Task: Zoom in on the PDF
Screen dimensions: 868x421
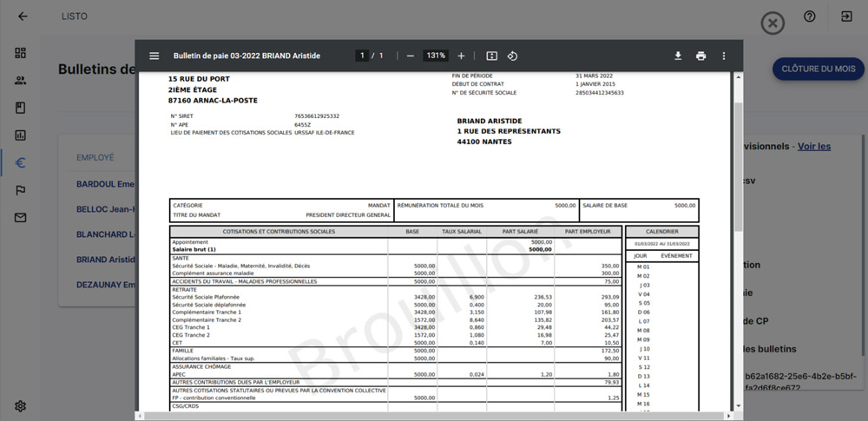Action: [461, 56]
